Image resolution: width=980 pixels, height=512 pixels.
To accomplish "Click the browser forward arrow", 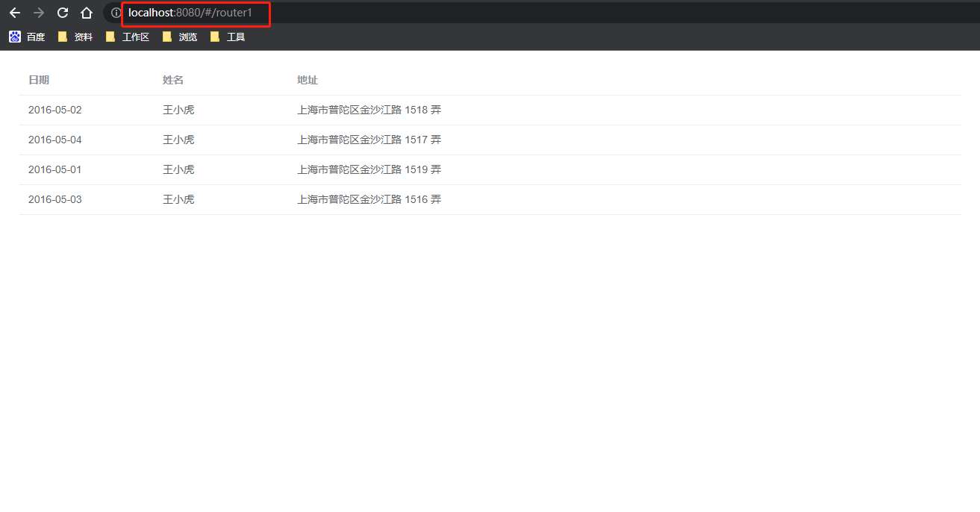I will [39, 13].
